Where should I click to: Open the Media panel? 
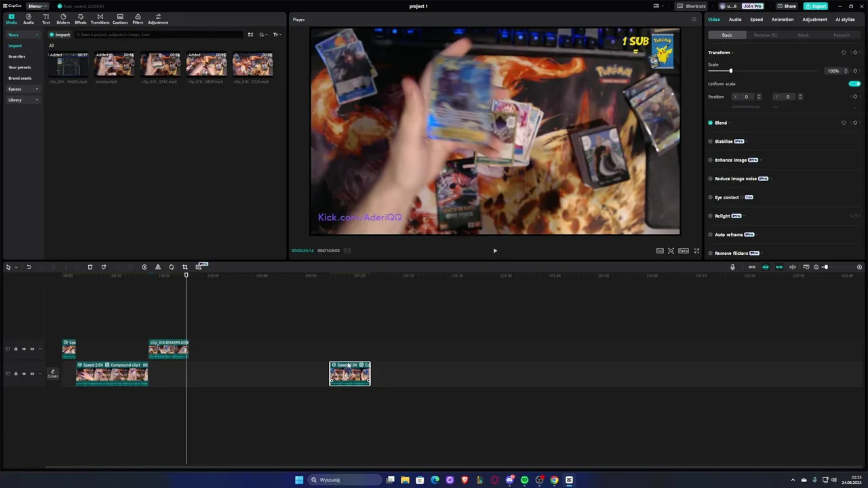click(x=11, y=19)
